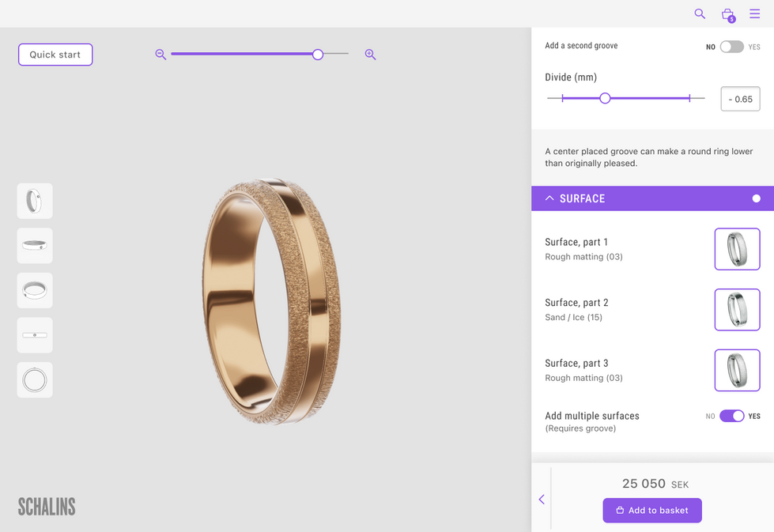This screenshot has width=774, height=532.
Task: Open the search magnifier icon
Action: pyautogui.click(x=700, y=13)
